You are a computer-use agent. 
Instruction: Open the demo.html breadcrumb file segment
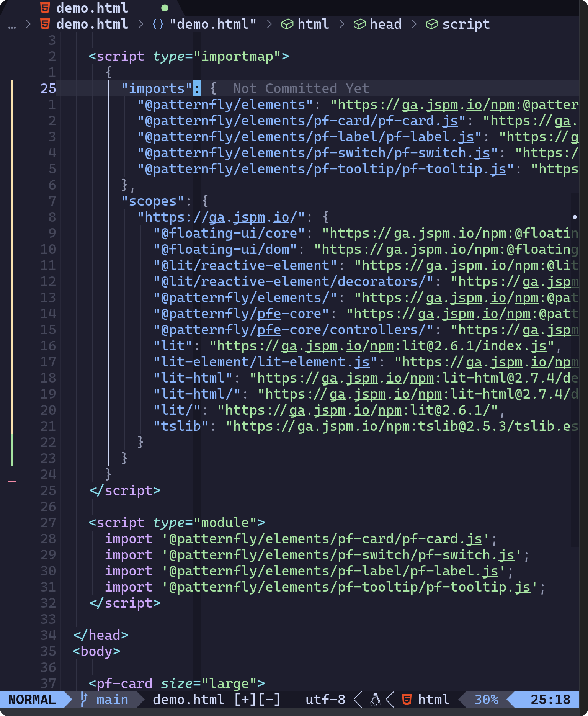click(x=92, y=24)
